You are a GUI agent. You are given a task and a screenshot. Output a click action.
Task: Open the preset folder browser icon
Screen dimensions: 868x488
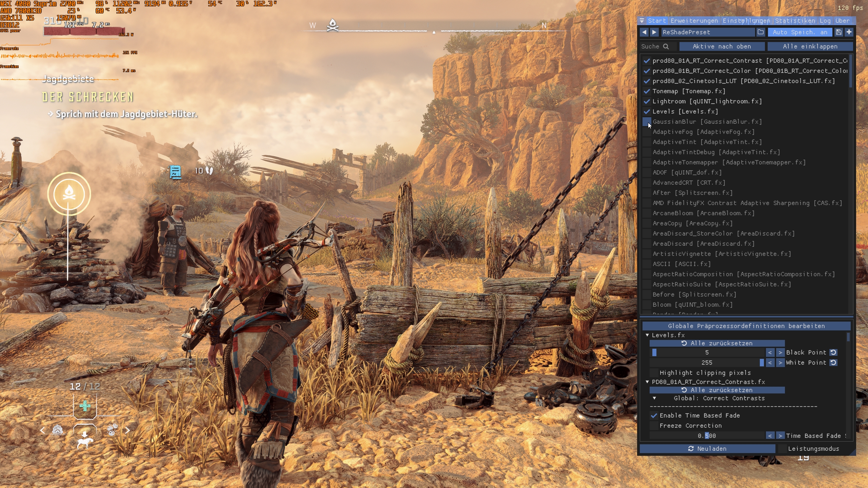point(761,32)
